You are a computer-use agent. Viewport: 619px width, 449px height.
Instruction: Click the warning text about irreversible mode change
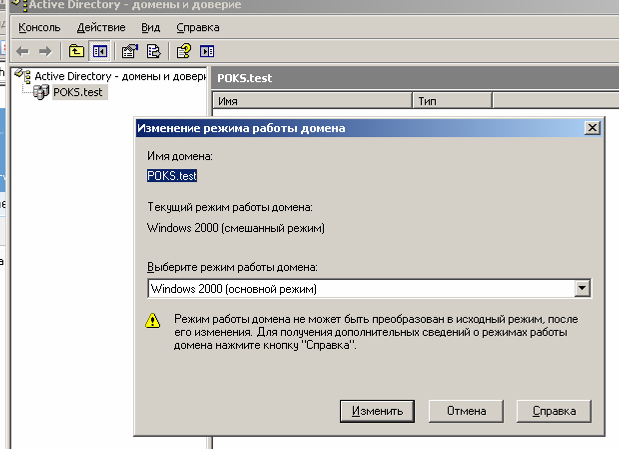376,332
